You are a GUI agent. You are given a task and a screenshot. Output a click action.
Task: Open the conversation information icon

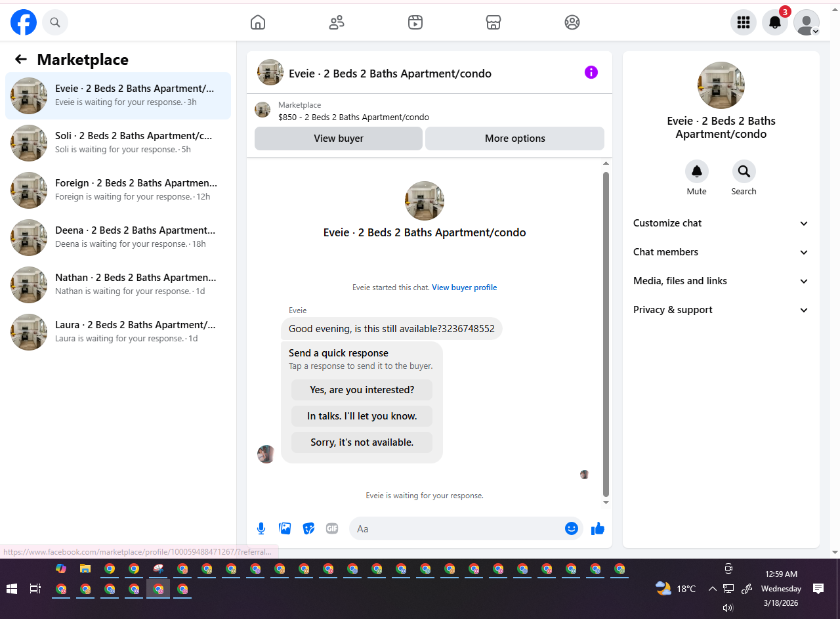pos(591,72)
